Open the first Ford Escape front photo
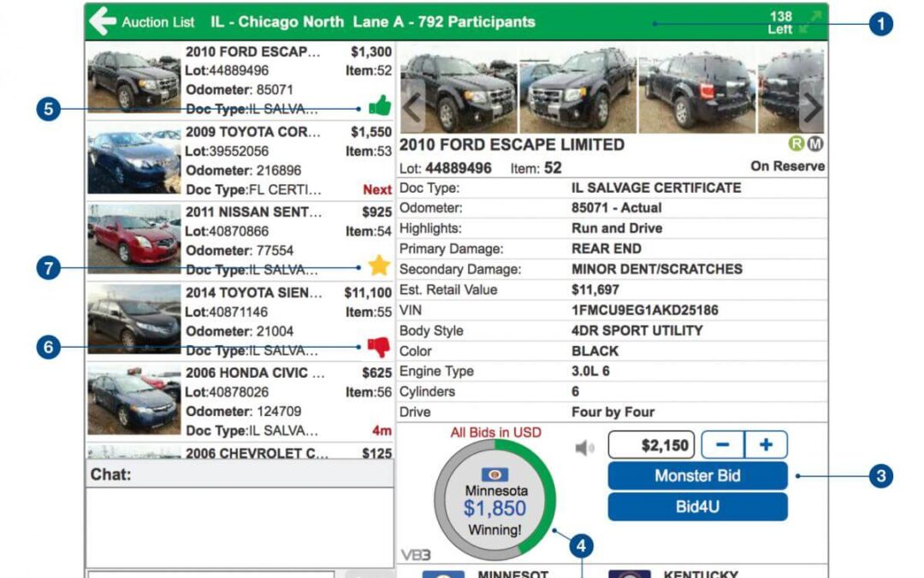The height and width of the screenshot is (578, 924). point(459,90)
